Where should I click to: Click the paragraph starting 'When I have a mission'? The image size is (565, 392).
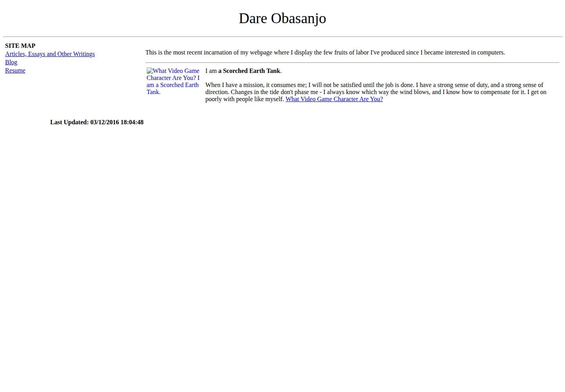[376, 92]
